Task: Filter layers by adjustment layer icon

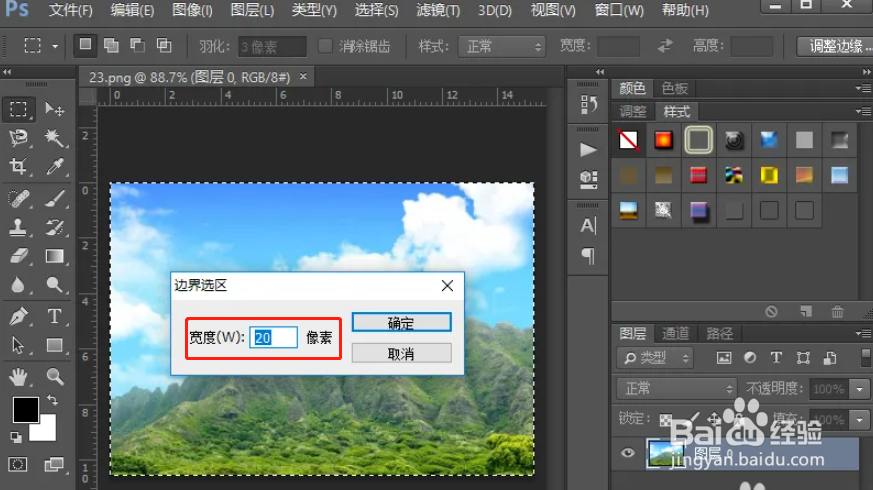Action: pyautogui.click(x=750, y=358)
